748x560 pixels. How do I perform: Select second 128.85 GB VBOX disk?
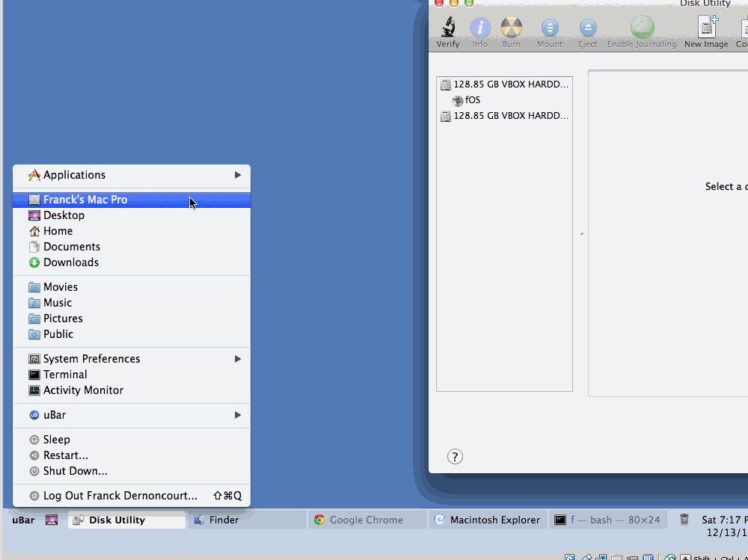(504, 116)
